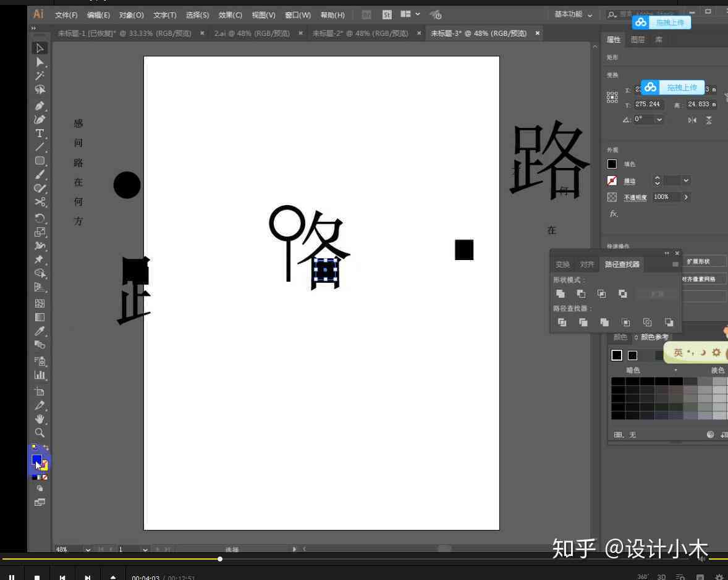Click Minus Back pathfinder icon
The width and height of the screenshot is (728, 580).
(669, 322)
